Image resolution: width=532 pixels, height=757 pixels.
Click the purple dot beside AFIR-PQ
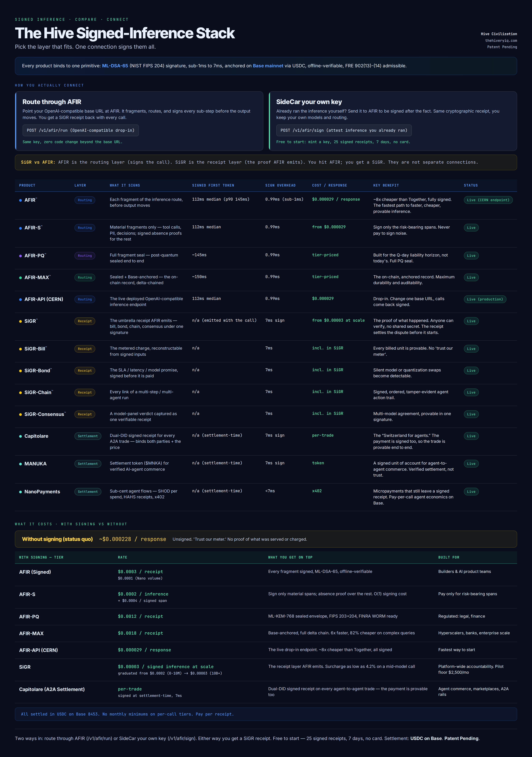(20, 256)
